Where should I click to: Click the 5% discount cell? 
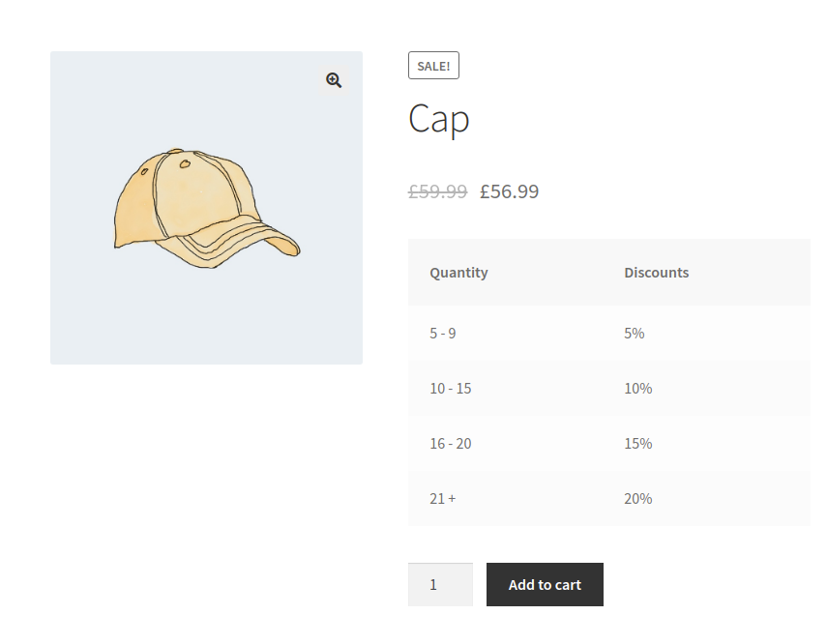pyautogui.click(x=635, y=334)
